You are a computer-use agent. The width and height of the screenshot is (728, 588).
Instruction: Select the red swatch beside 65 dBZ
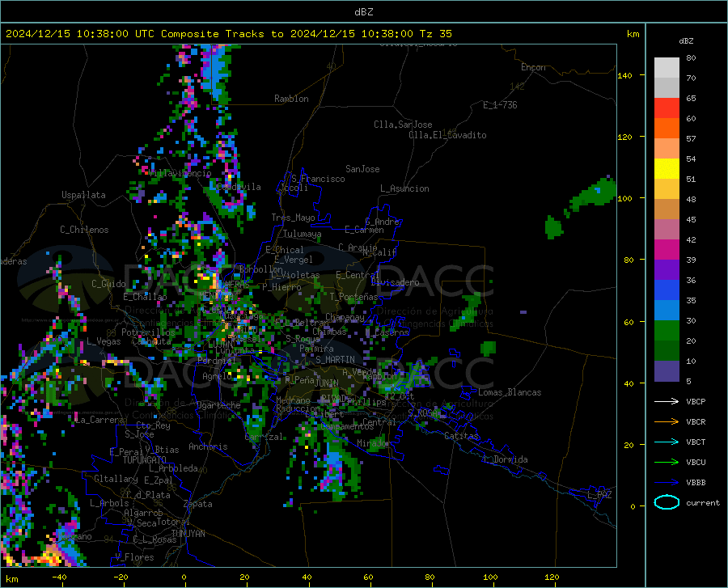pos(667,108)
